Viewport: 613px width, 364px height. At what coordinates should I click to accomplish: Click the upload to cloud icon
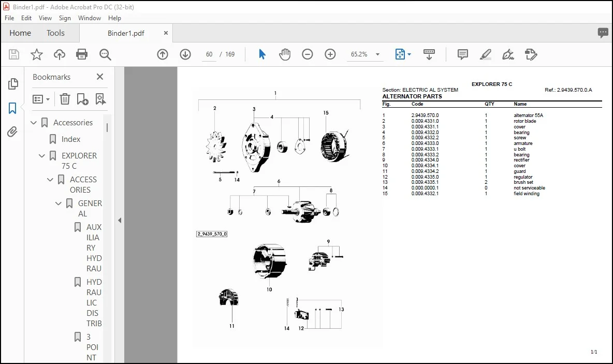(60, 54)
